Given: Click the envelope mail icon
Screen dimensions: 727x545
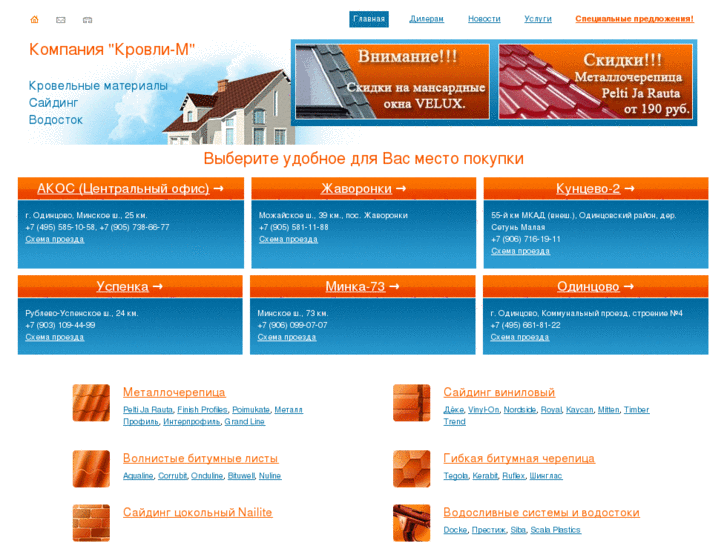Looking at the screenshot, I should [x=61, y=20].
